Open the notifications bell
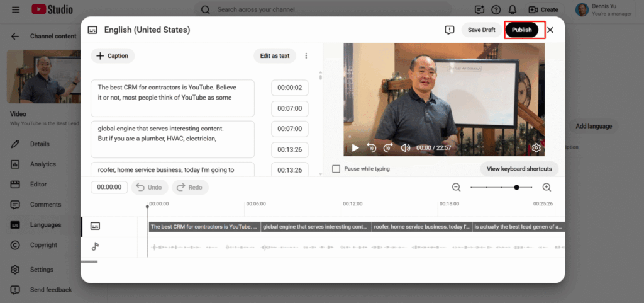644x303 pixels. coord(513,9)
